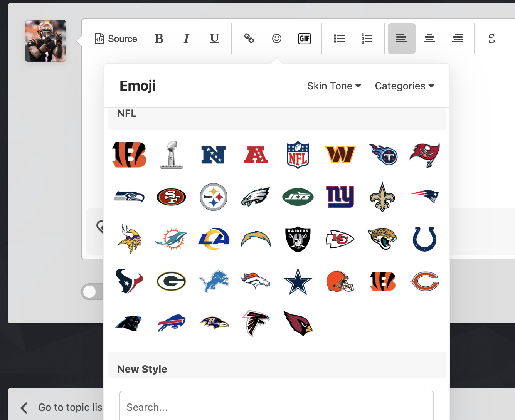Select the Cleveland Browns helmet emoji
The height and width of the screenshot is (420, 515).
coord(340,281)
